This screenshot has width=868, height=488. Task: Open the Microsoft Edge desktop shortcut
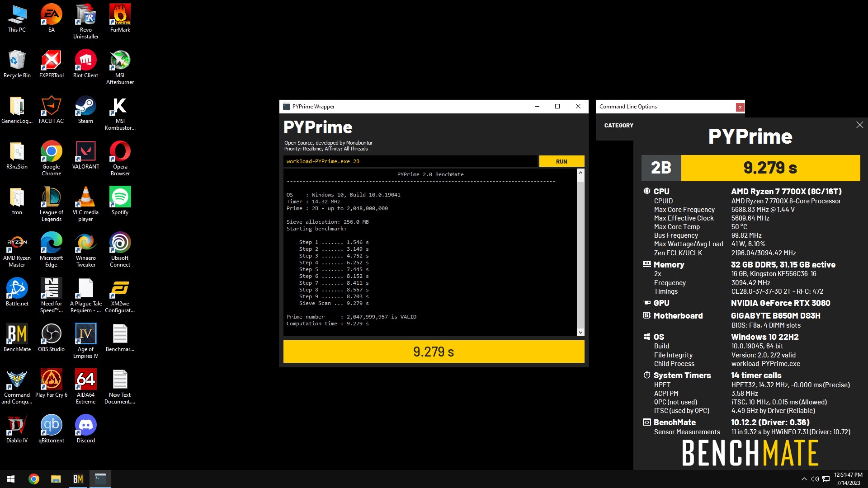(51, 250)
